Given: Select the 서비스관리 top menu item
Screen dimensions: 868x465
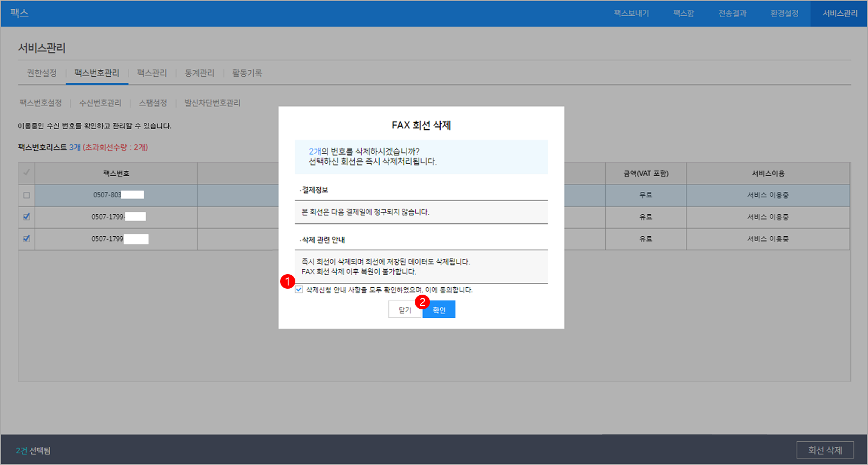Looking at the screenshot, I should tap(839, 14).
